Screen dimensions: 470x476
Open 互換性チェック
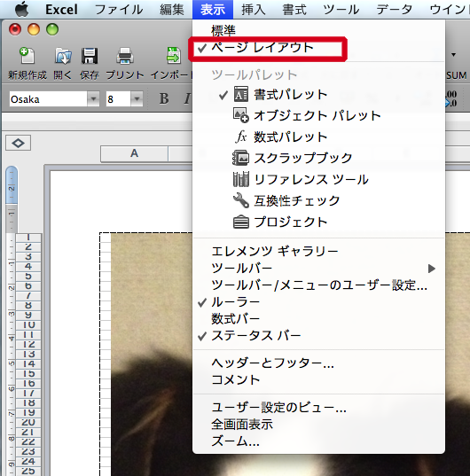[318, 200]
